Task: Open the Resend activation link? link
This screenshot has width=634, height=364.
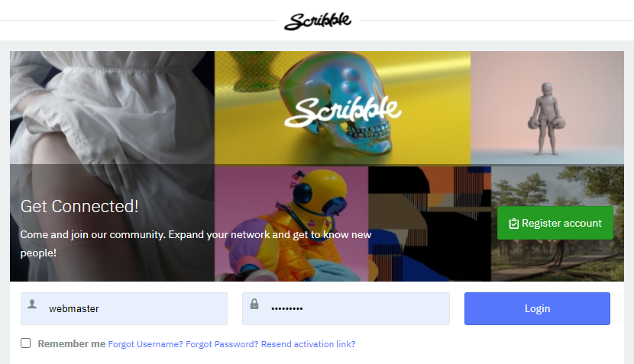Action: point(308,344)
